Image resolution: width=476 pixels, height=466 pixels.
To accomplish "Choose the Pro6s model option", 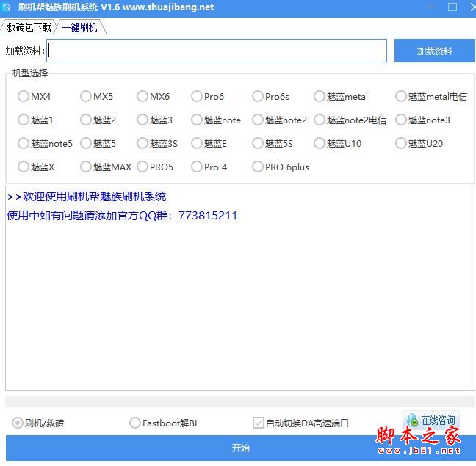I will tap(257, 96).
